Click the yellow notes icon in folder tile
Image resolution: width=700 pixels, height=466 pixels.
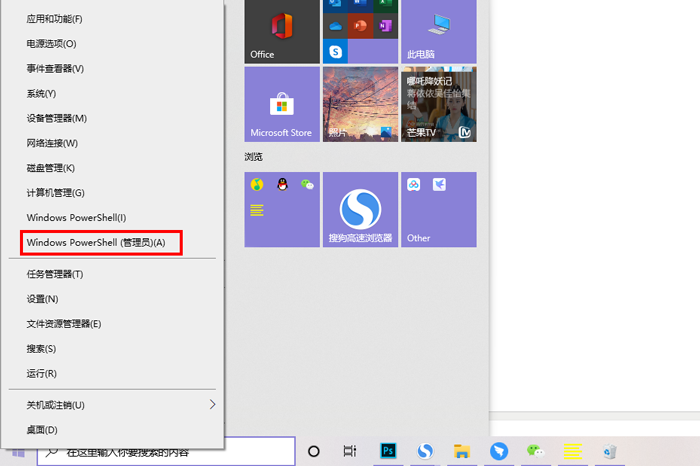[x=257, y=210]
